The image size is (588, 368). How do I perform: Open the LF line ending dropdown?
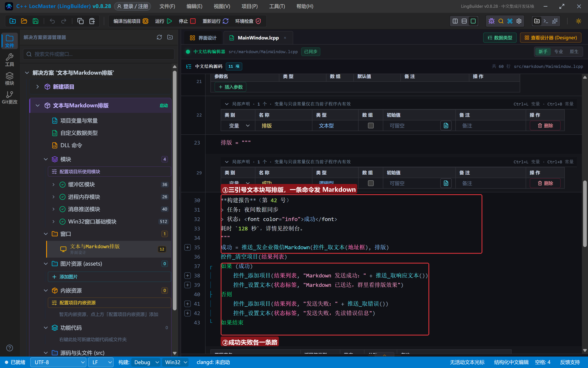click(x=101, y=362)
